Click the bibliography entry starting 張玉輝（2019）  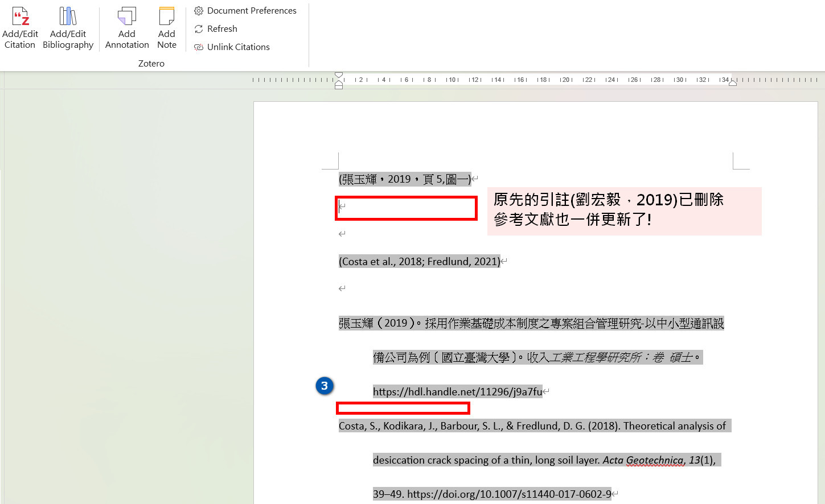[531, 323]
